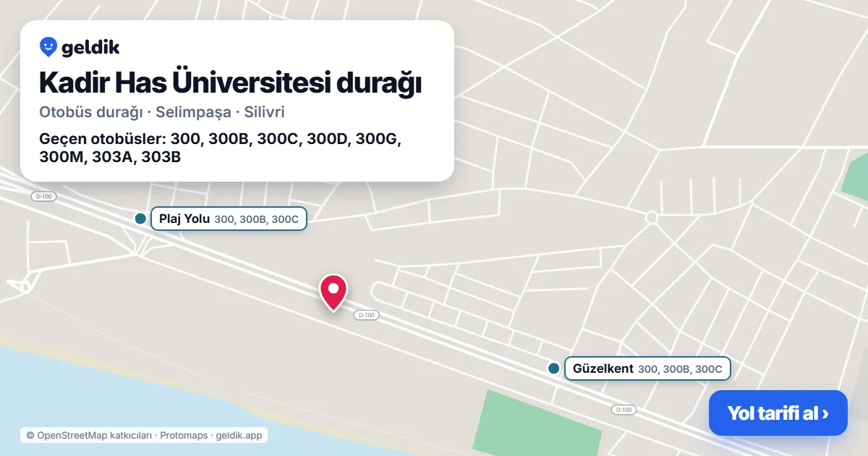
Task: Open the Güzelkent stop label
Action: point(647,368)
